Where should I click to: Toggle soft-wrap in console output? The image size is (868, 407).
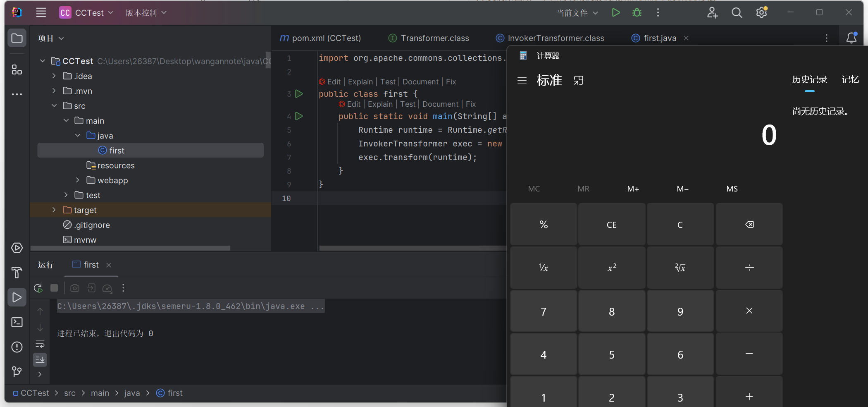coord(40,344)
